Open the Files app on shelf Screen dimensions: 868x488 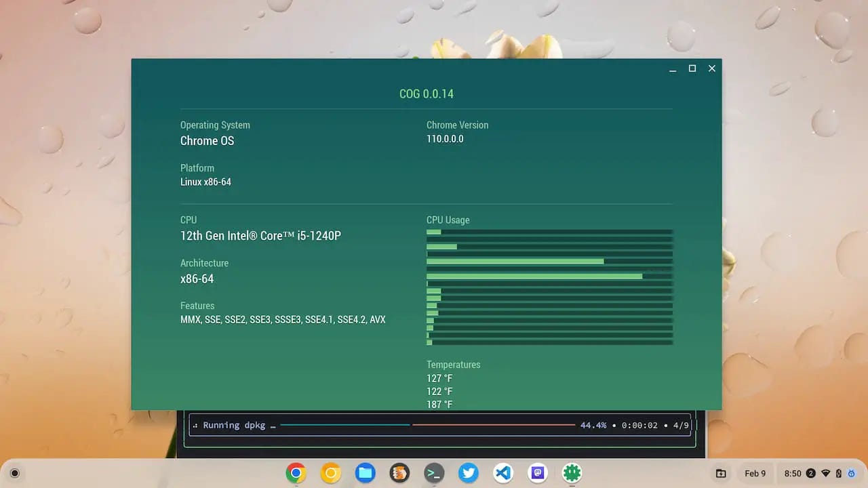pyautogui.click(x=365, y=473)
